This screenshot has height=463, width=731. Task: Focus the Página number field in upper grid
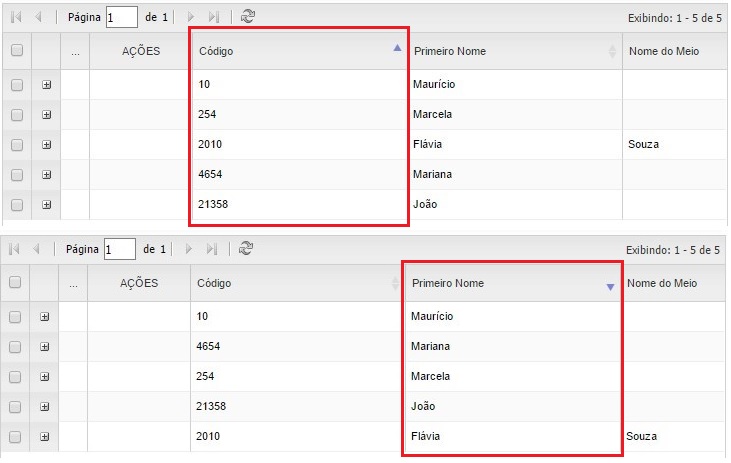click(x=121, y=18)
